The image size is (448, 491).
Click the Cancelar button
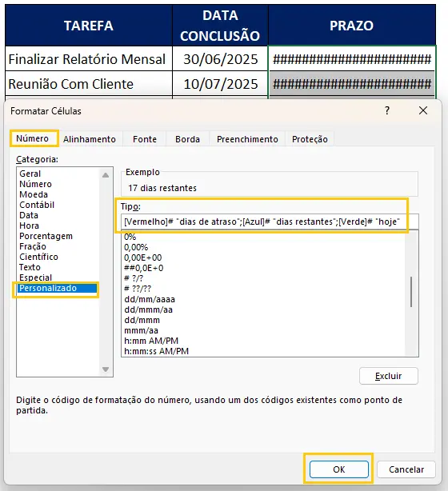point(406,469)
